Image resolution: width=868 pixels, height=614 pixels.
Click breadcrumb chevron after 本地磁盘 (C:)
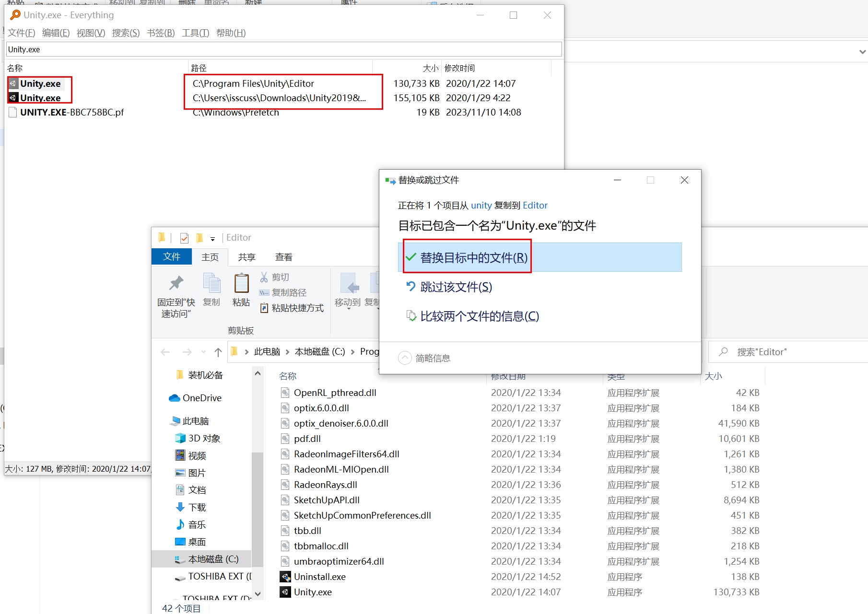(x=352, y=352)
